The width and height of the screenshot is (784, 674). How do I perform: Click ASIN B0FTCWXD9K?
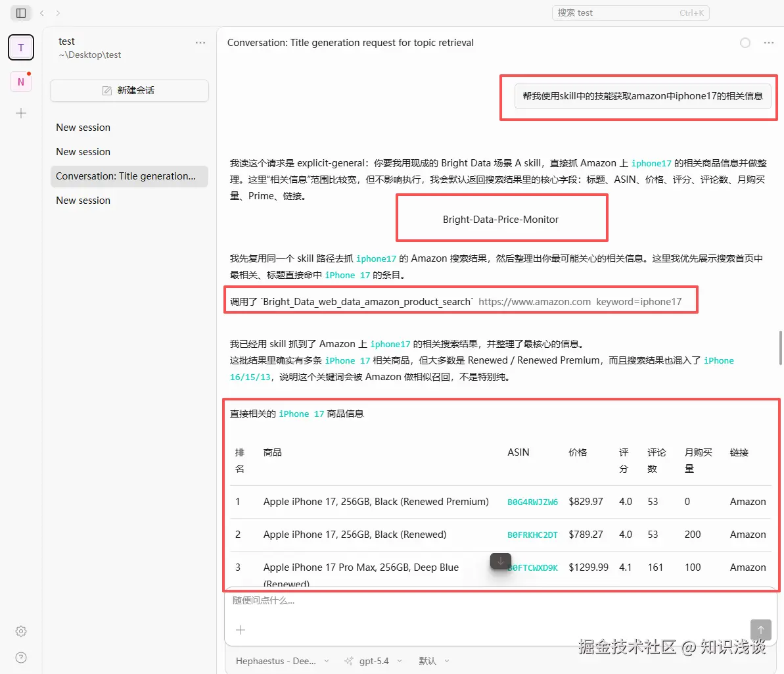pos(532,568)
